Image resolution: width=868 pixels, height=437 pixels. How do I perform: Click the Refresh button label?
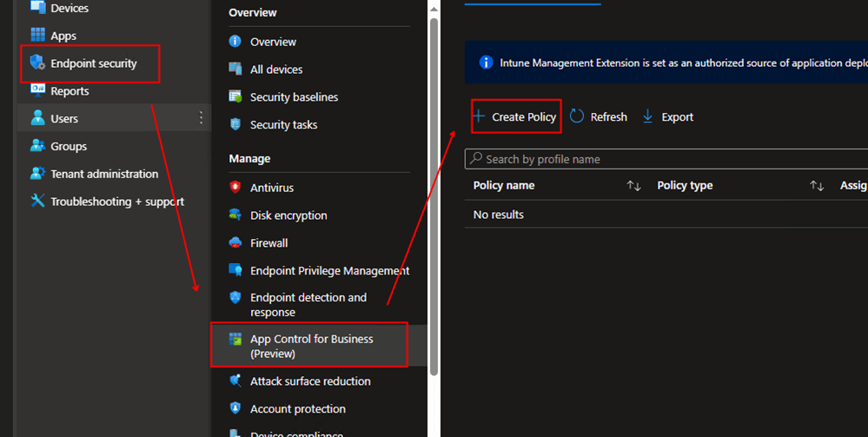(609, 117)
